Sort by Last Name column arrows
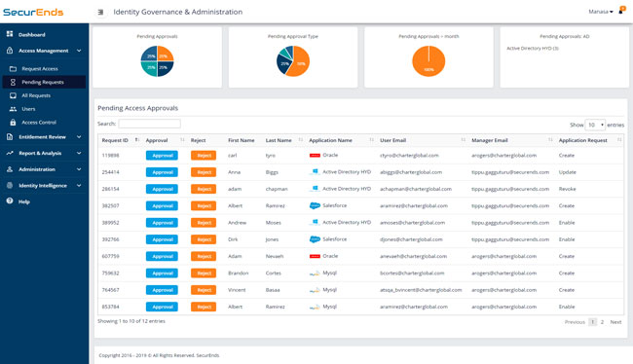 [300, 140]
